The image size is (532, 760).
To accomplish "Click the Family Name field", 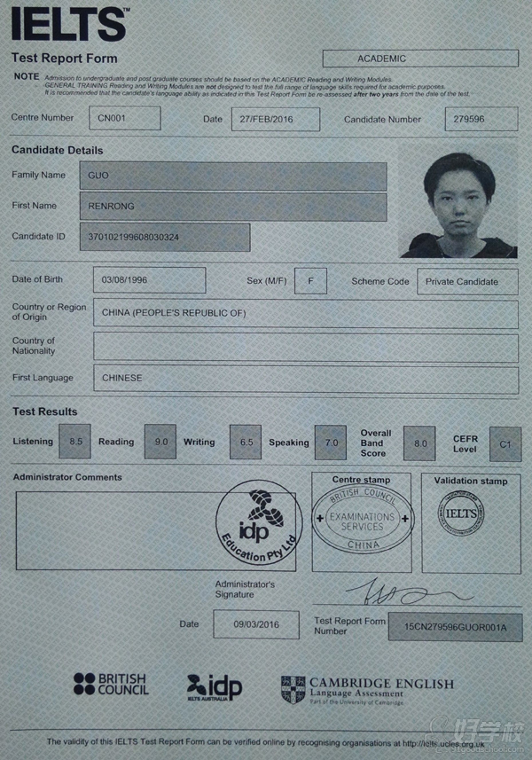I will tap(233, 176).
